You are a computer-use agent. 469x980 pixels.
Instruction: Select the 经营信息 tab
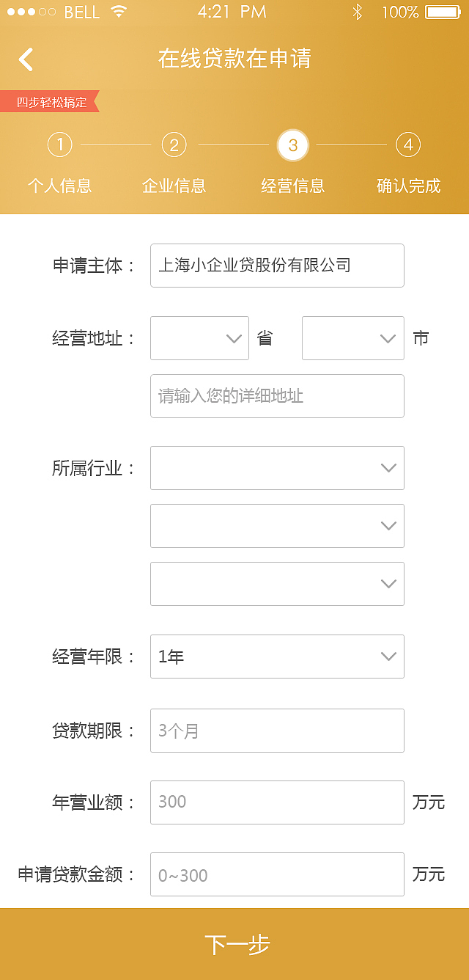(x=293, y=186)
